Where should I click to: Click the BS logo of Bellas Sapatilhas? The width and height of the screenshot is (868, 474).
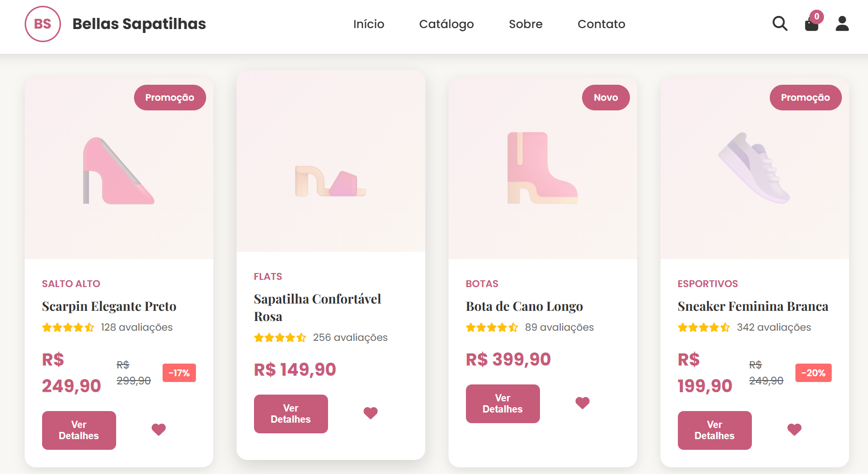point(43,23)
